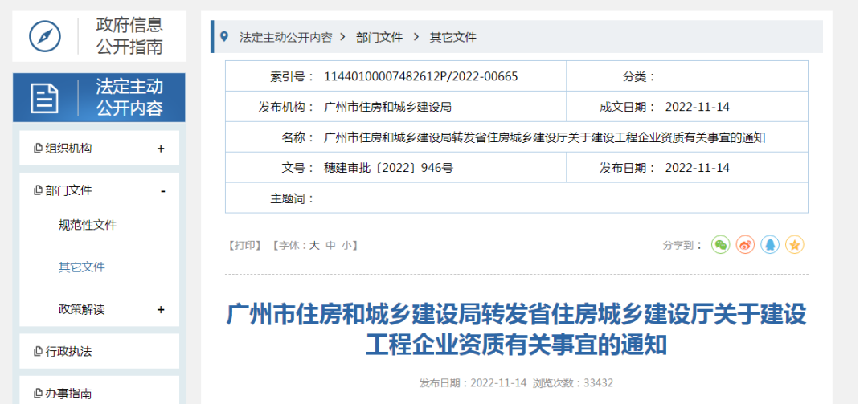The width and height of the screenshot is (868, 404).
Task: Open 规范性文件 submenu item
Action: [x=88, y=225]
